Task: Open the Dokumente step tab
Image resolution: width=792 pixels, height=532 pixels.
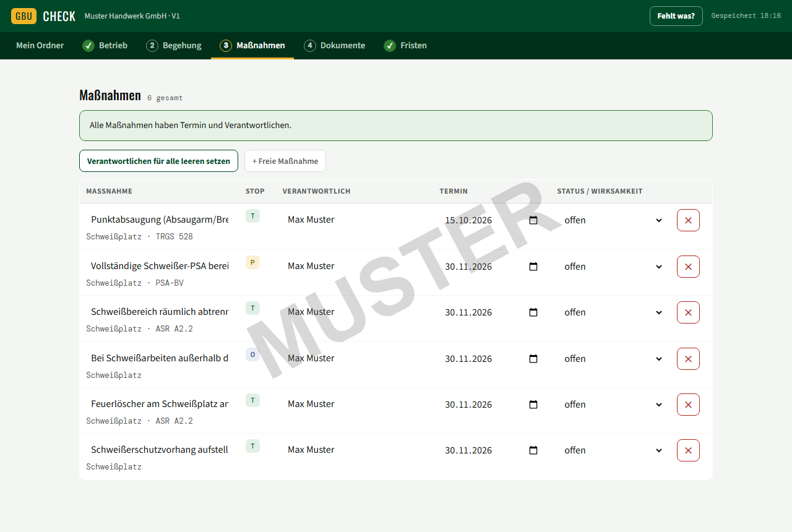Action: point(335,45)
